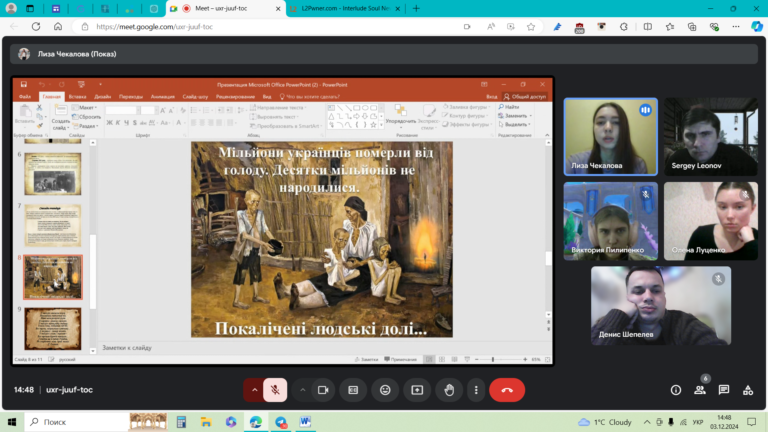
Task: Click the Заметки к слайду notes field
Action: 321,348
